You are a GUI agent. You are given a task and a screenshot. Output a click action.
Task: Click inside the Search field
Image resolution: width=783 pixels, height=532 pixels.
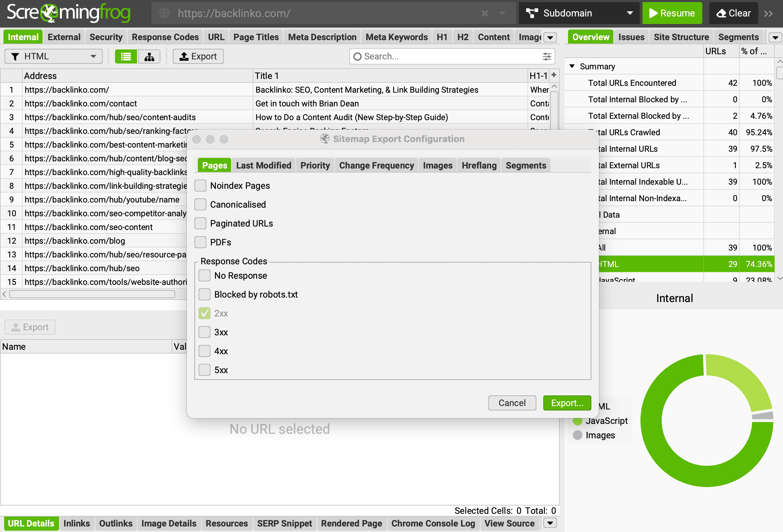pyautogui.click(x=429, y=56)
